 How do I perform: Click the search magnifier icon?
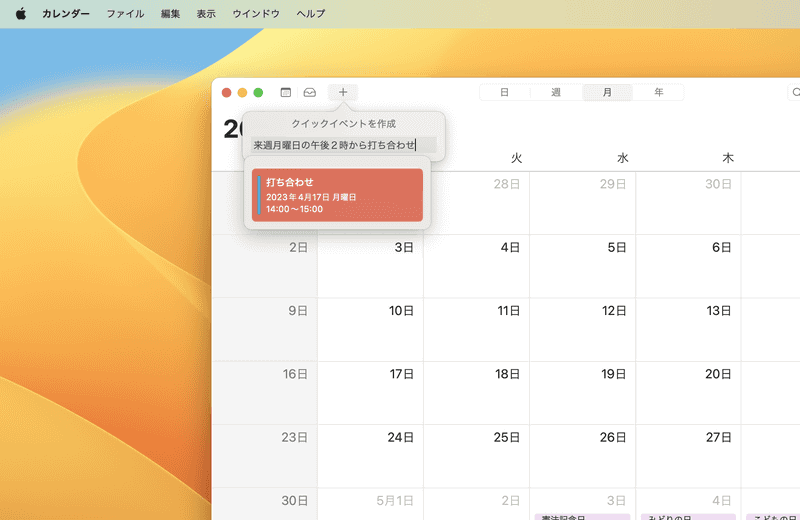(795, 92)
